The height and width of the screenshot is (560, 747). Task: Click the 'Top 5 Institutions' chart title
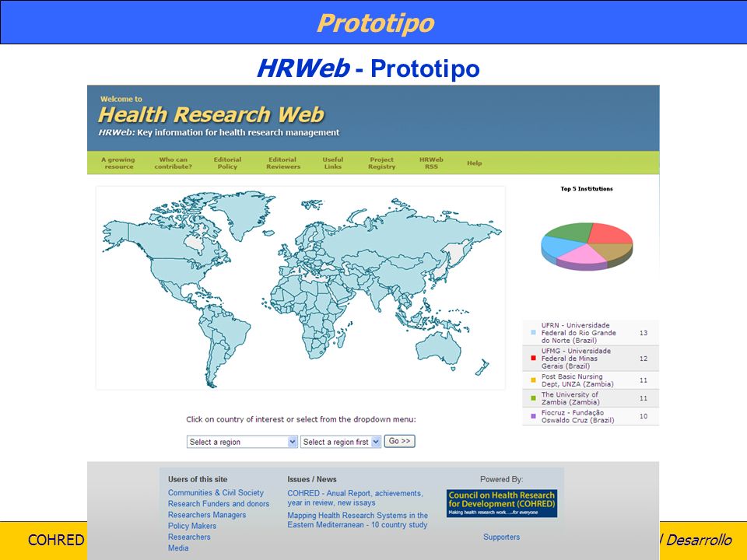coord(587,189)
